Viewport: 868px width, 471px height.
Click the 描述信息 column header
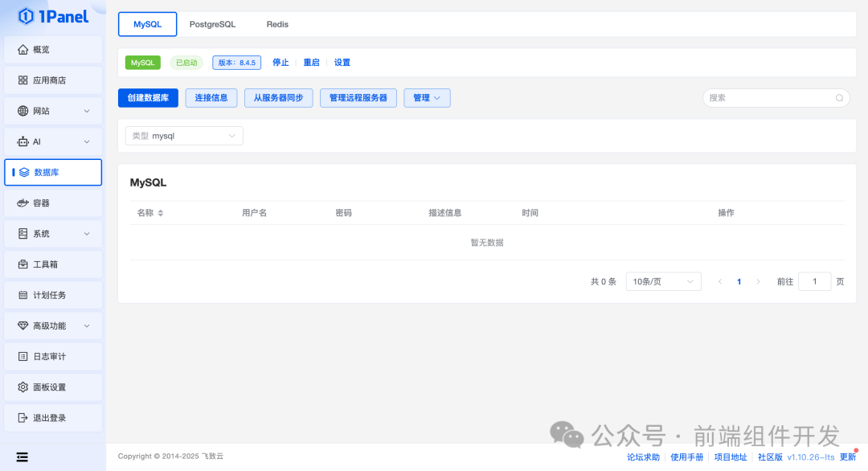click(445, 213)
